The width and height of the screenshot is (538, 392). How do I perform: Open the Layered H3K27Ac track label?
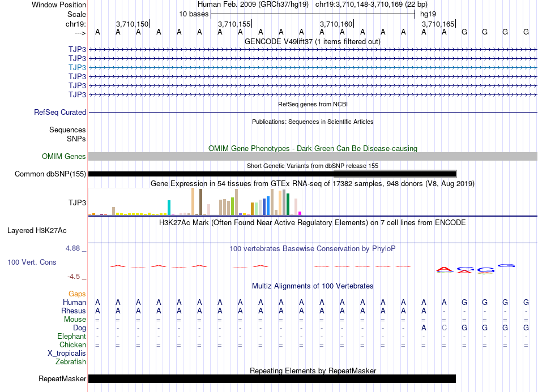[37, 231]
